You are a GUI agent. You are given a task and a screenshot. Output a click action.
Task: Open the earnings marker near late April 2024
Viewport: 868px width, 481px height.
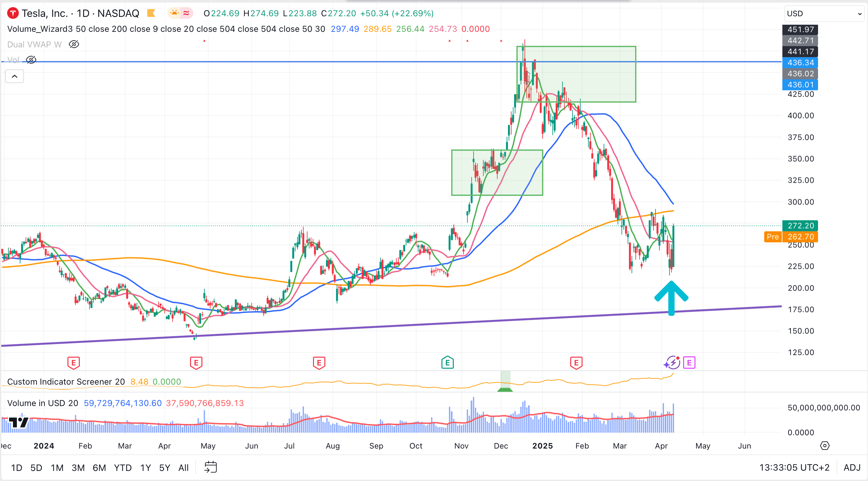tap(196, 363)
